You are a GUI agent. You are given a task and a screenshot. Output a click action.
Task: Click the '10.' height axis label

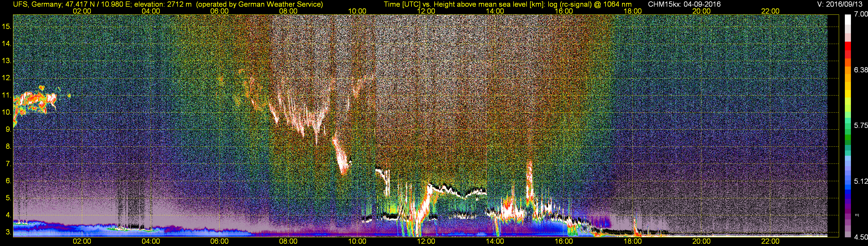[x=7, y=112]
